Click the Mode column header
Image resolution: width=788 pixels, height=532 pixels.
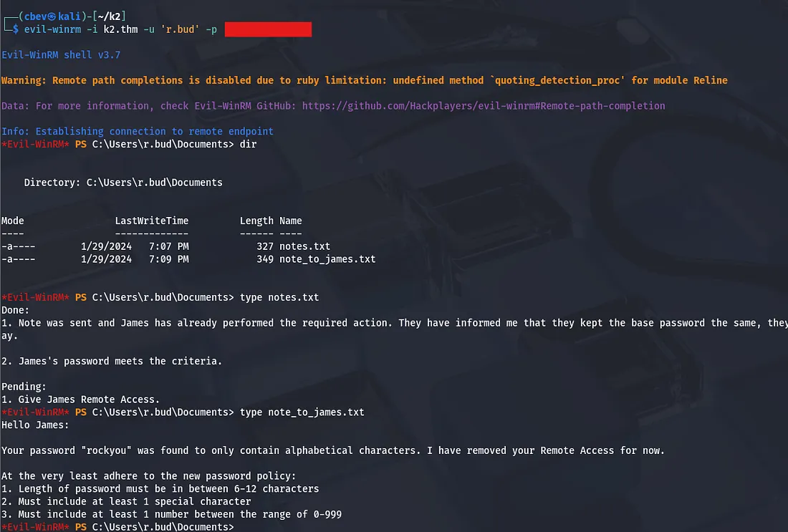(13, 221)
